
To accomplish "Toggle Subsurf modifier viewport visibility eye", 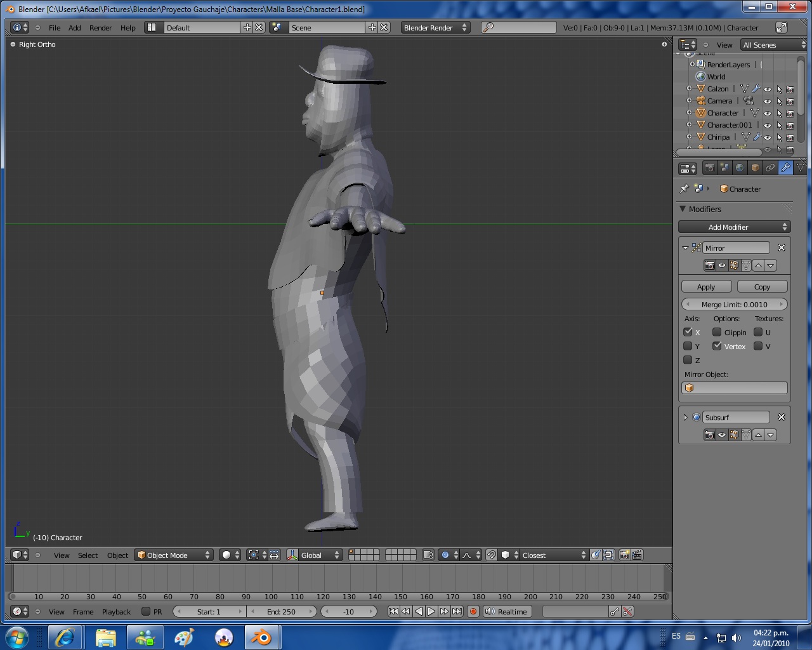I will pyautogui.click(x=722, y=435).
